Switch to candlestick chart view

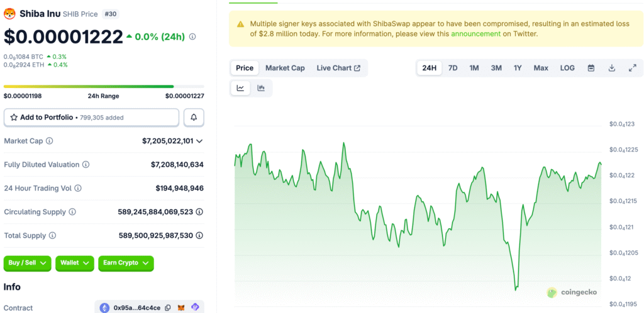click(x=261, y=88)
